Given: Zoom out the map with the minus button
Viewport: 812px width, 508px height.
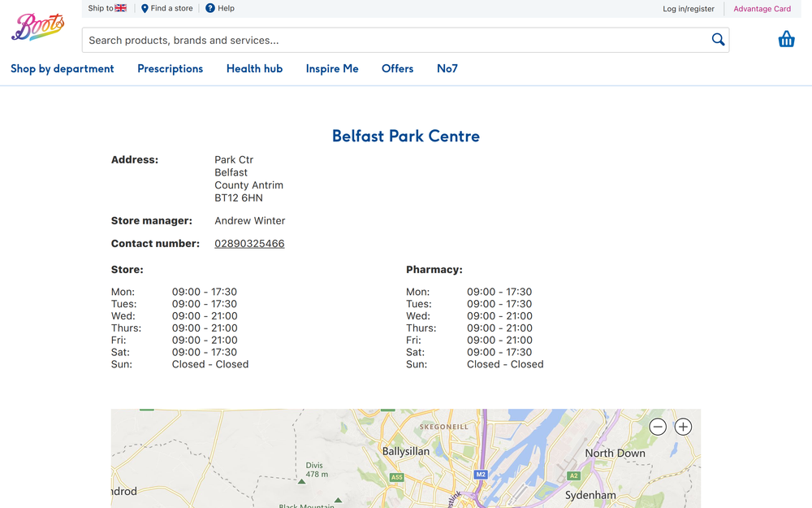Looking at the screenshot, I should point(658,427).
